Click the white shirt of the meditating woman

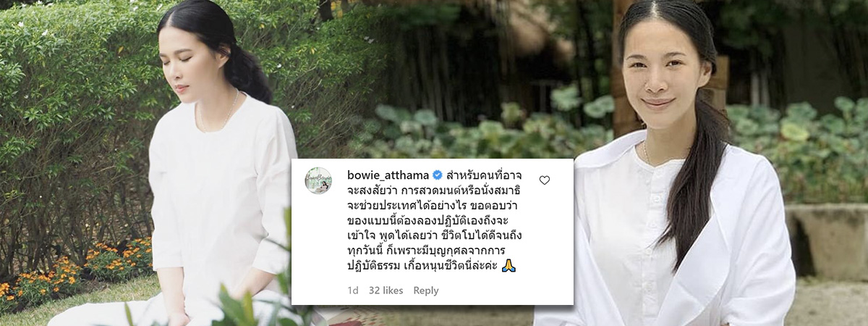pyautogui.click(x=221, y=196)
